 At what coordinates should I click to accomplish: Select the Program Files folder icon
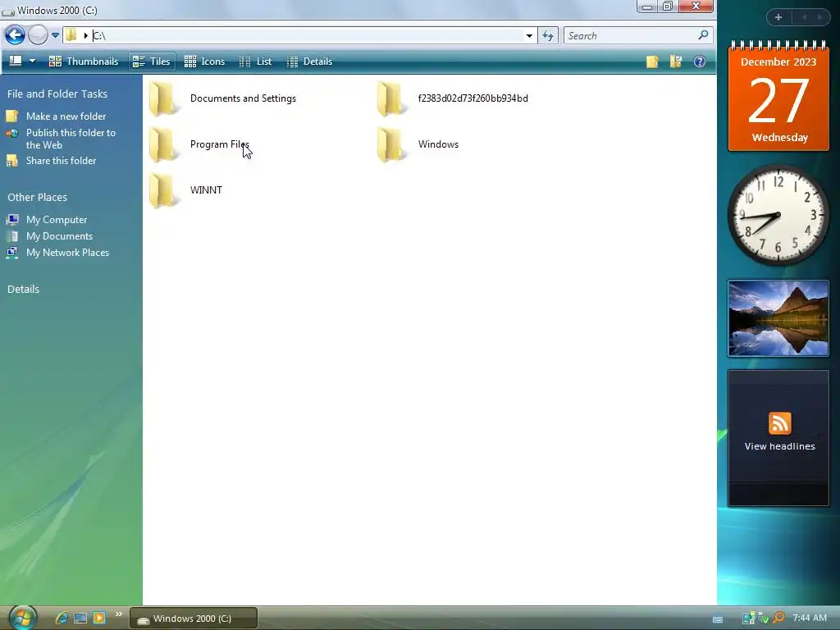click(163, 144)
